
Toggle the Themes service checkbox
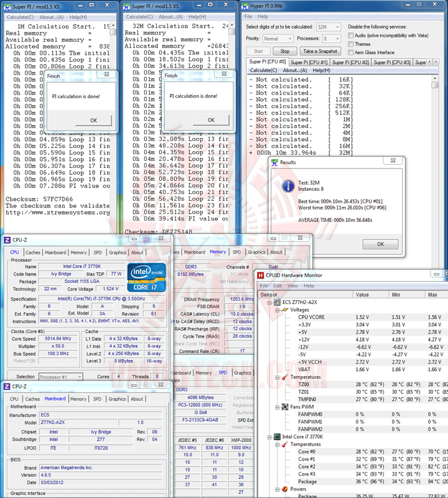351,44
